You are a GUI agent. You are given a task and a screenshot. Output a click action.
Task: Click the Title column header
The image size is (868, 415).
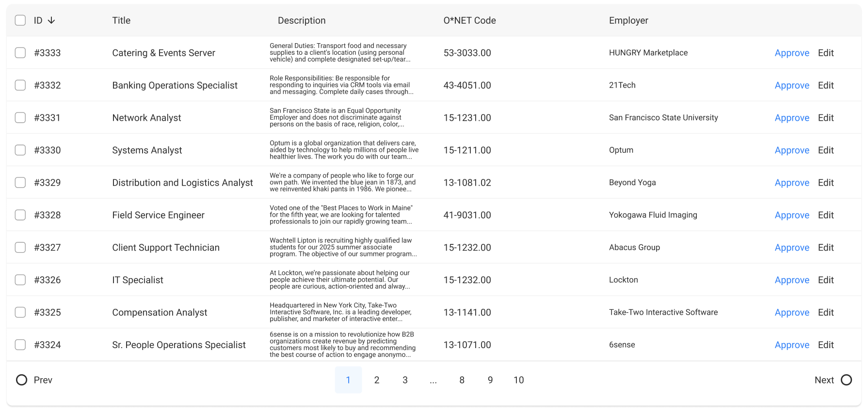[121, 20]
